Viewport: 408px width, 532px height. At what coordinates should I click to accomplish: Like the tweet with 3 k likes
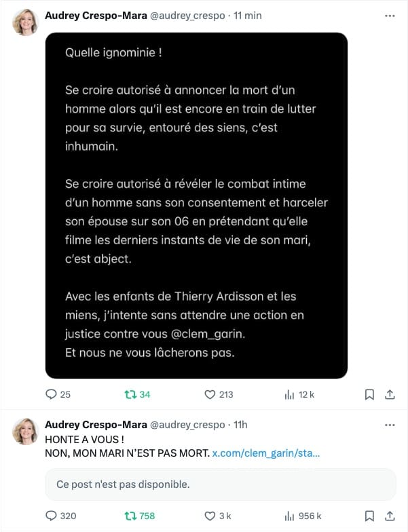(x=210, y=516)
